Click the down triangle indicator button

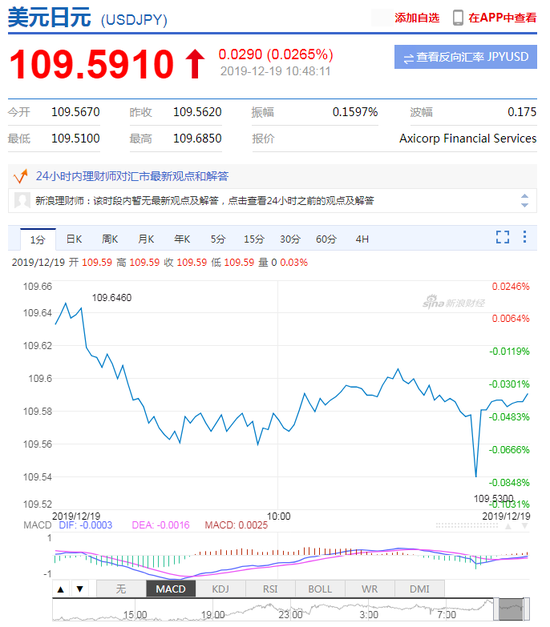pos(80,589)
